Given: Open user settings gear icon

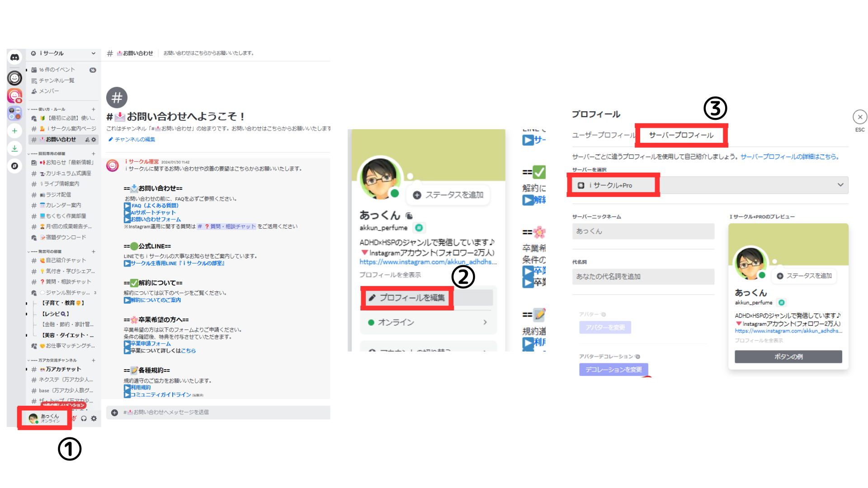Looking at the screenshot, I should 94,418.
